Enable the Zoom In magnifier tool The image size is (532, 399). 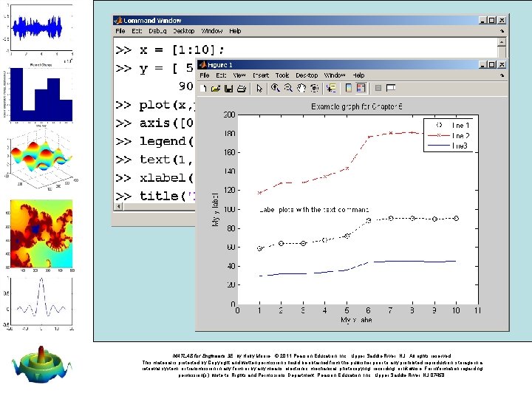tap(275, 88)
